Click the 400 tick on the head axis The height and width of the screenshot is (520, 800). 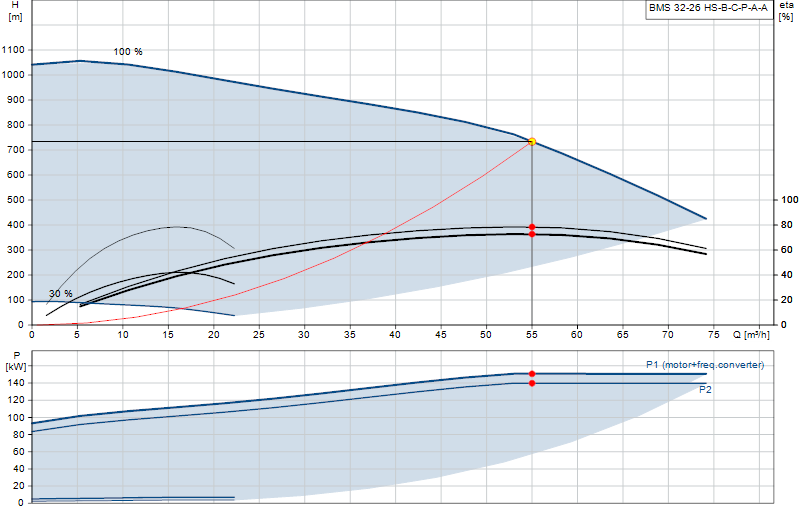coord(16,225)
